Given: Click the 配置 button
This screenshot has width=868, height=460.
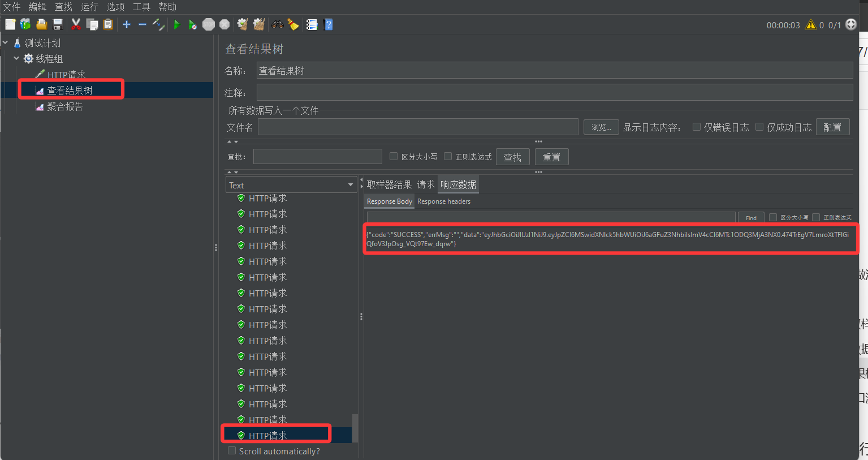Looking at the screenshot, I should [832, 127].
